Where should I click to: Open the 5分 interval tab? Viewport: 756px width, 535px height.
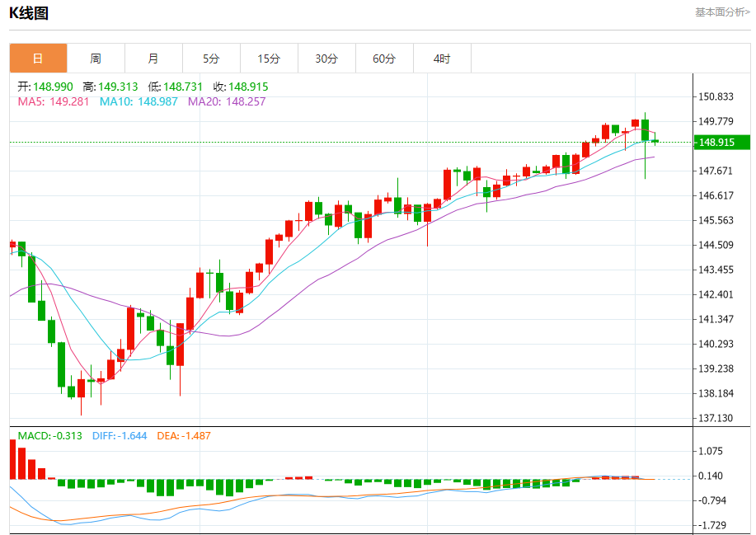point(211,59)
